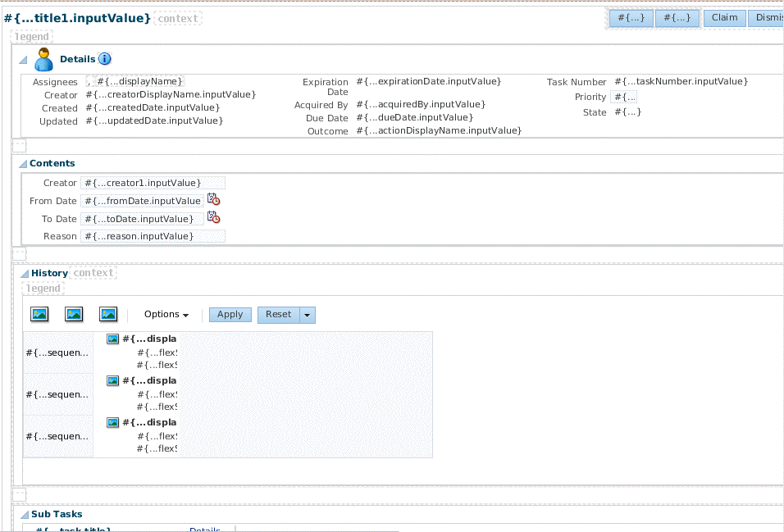
Task: Collapse the Sub Tasks section
Action: (25, 515)
